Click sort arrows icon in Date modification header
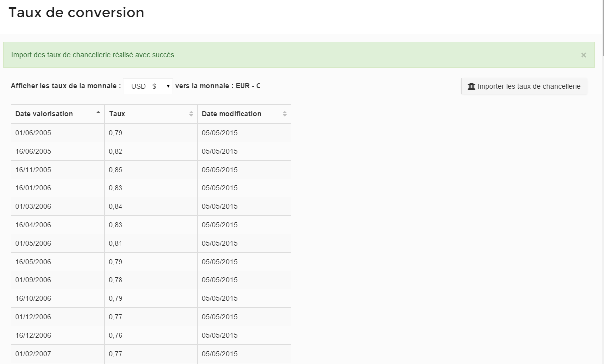This screenshot has height=364, width=604. point(284,114)
